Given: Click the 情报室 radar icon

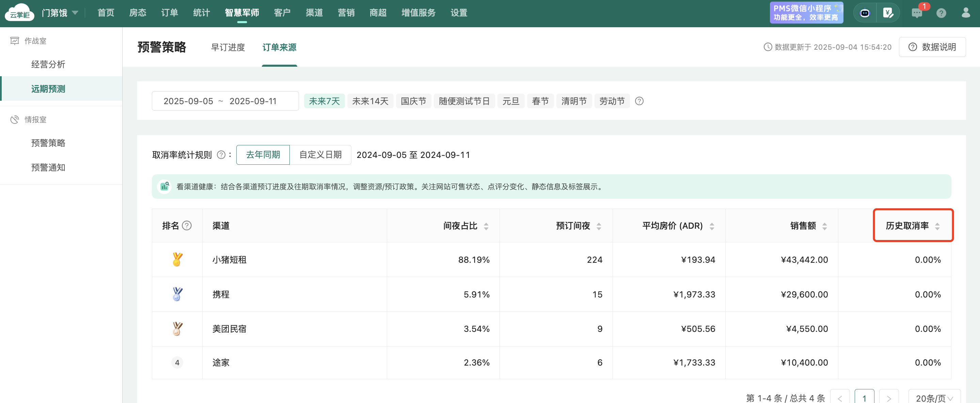Looking at the screenshot, I should pos(14,119).
